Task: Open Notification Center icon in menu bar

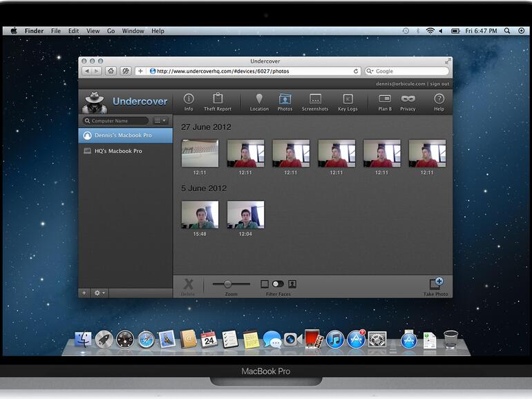Action: (x=522, y=31)
